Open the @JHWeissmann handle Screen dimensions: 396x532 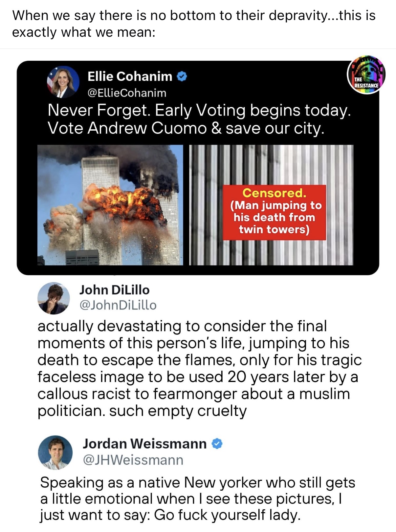(x=133, y=460)
